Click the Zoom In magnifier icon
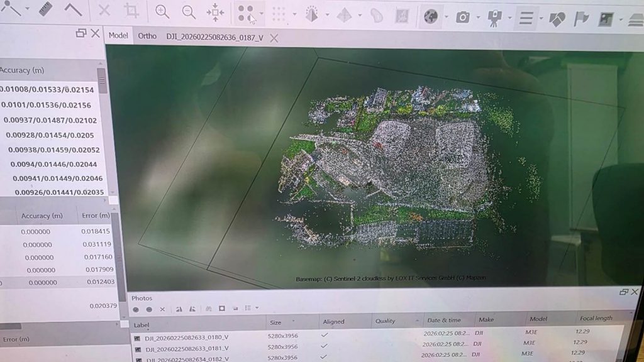Viewport: 644px width, 362px height. tap(162, 12)
